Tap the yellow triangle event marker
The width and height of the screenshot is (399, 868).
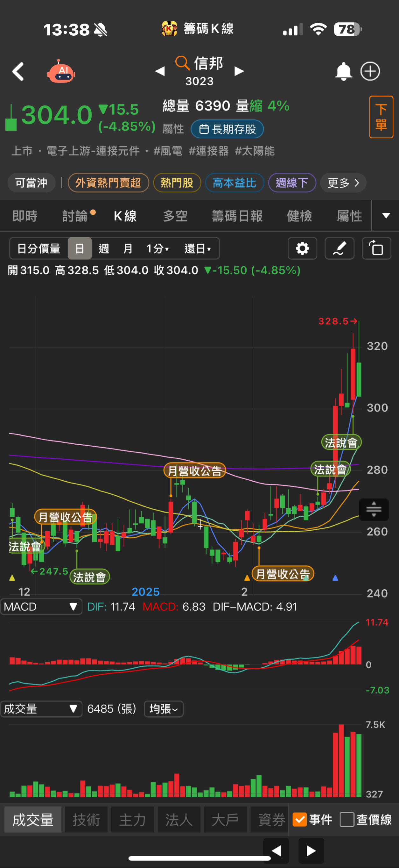click(12, 578)
